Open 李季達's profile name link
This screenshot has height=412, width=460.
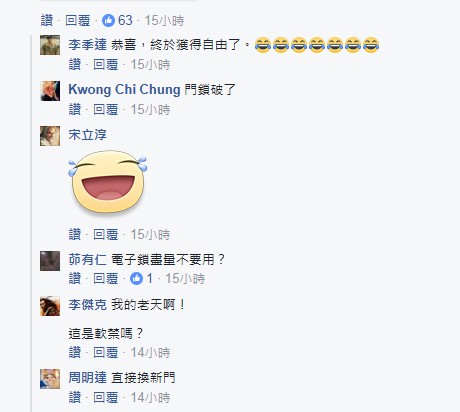(x=87, y=44)
